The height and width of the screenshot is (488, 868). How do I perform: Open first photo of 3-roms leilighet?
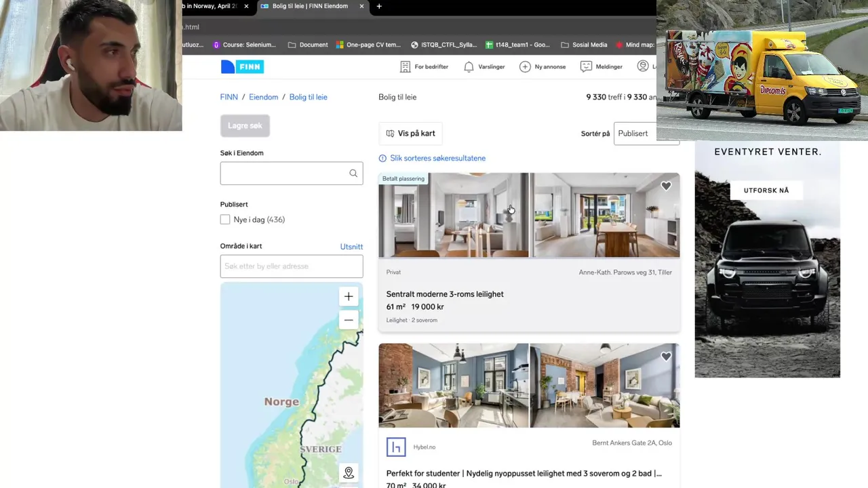click(x=454, y=215)
